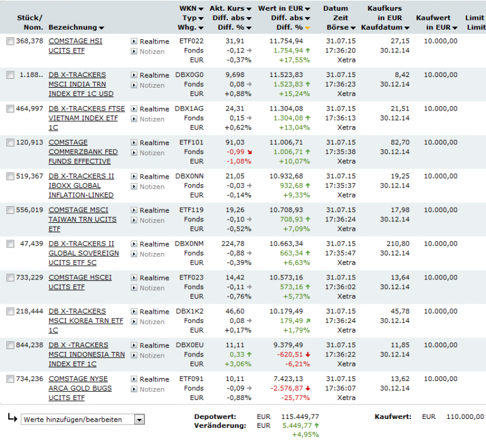Sort by Kaufwert in EUR arrow

coord(454,28)
